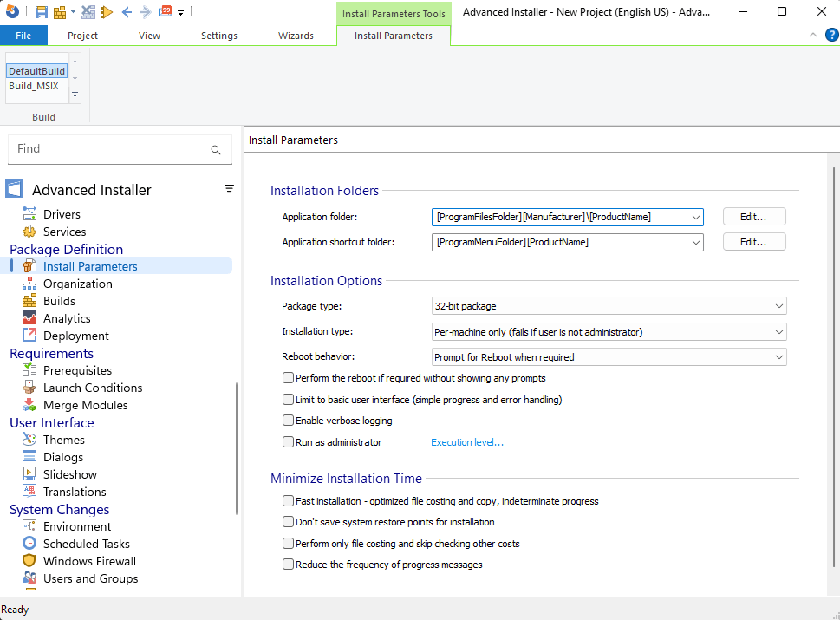Save the project using the toolbar icon

pyautogui.click(x=41, y=11)
